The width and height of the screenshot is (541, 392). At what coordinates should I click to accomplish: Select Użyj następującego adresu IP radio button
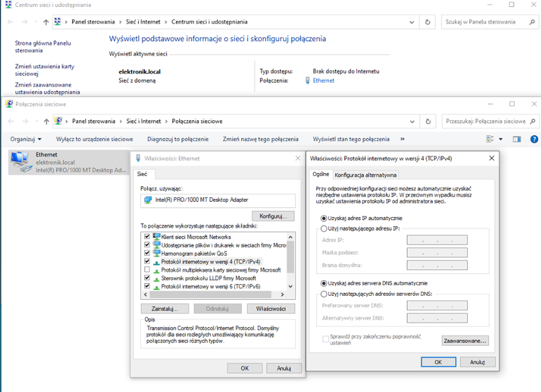pos(324,229)
